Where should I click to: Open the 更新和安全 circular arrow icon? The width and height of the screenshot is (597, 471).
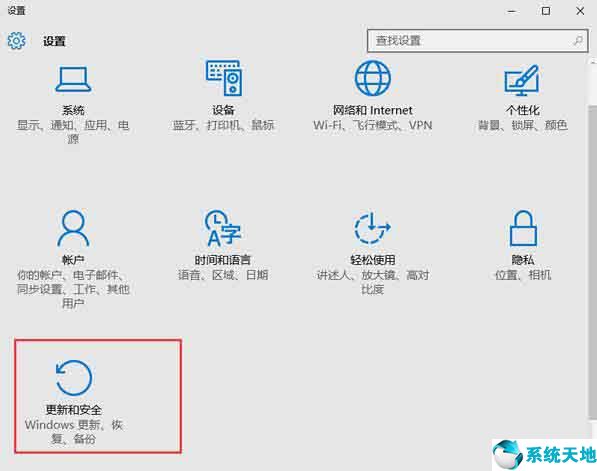(73, 378)
